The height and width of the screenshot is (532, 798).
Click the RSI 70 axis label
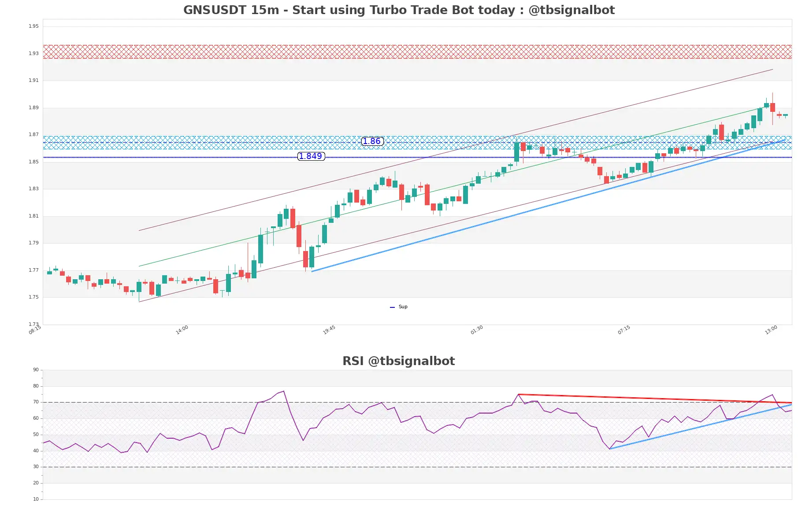[x=36, y=402]
